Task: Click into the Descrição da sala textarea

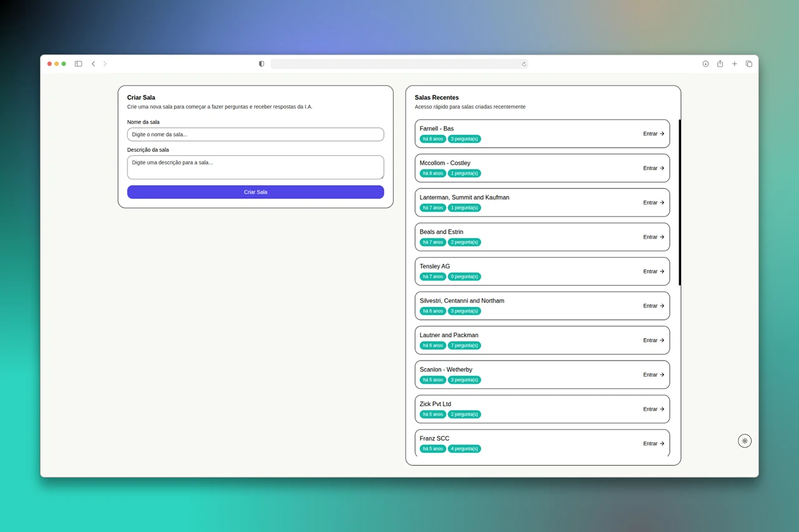Action: pyautogui.click(x=255, y=167)
